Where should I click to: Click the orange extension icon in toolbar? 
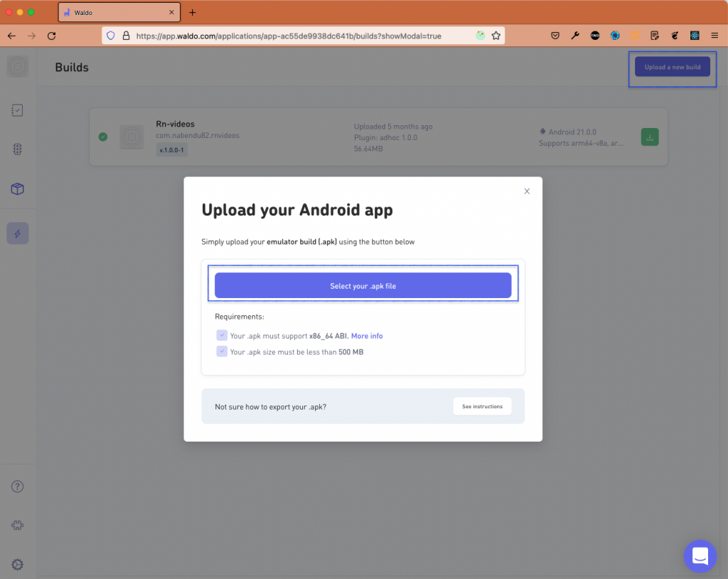(x=635, y=36)
